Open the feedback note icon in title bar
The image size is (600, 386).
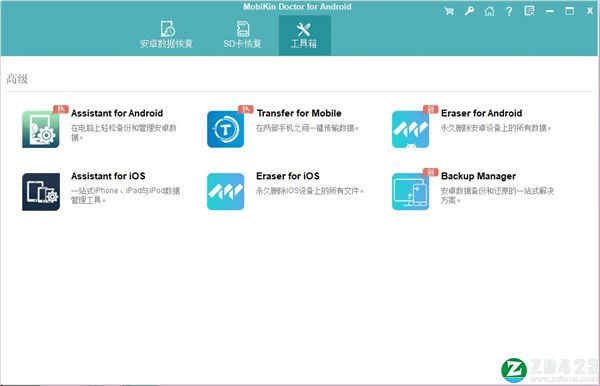[x=530, y=11]
